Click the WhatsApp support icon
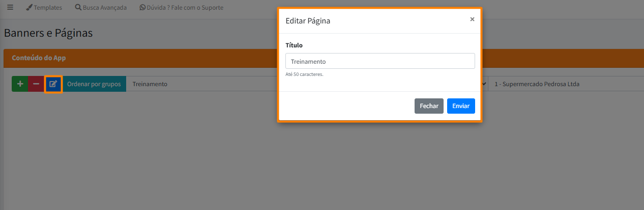Viewport: 644px width, 210px height. tap(142, 8)
